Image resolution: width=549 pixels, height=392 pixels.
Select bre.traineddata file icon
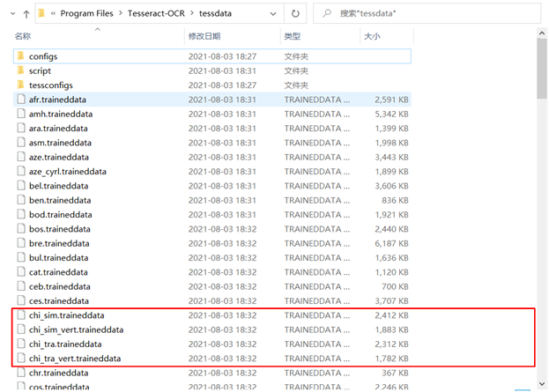[x=21, y=243]
